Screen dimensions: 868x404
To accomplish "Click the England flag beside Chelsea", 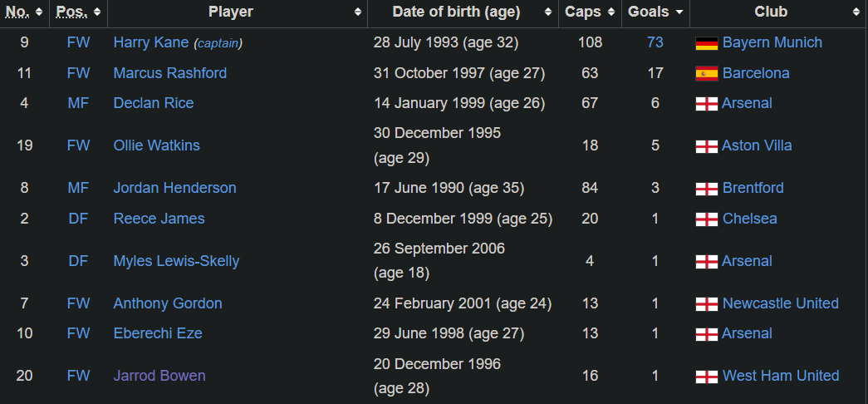I will (x=706, y=219).
